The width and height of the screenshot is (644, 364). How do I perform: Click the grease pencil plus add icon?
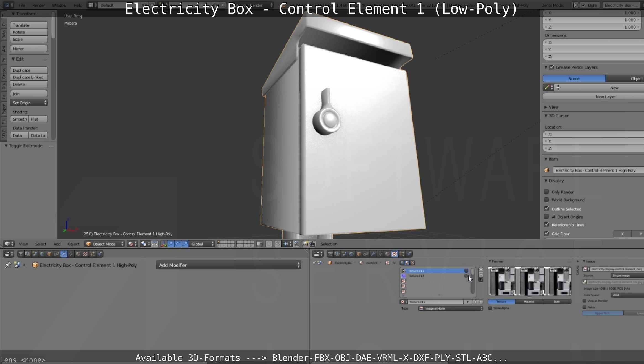pos(558,87)
